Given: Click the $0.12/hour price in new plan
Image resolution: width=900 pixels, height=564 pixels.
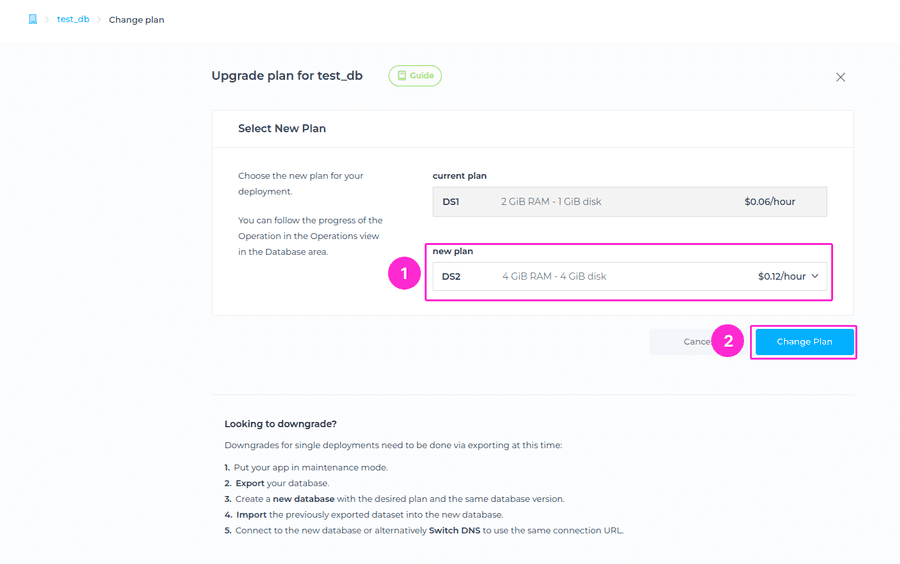Looking at the screenshot, I should (x=781, y=276).
